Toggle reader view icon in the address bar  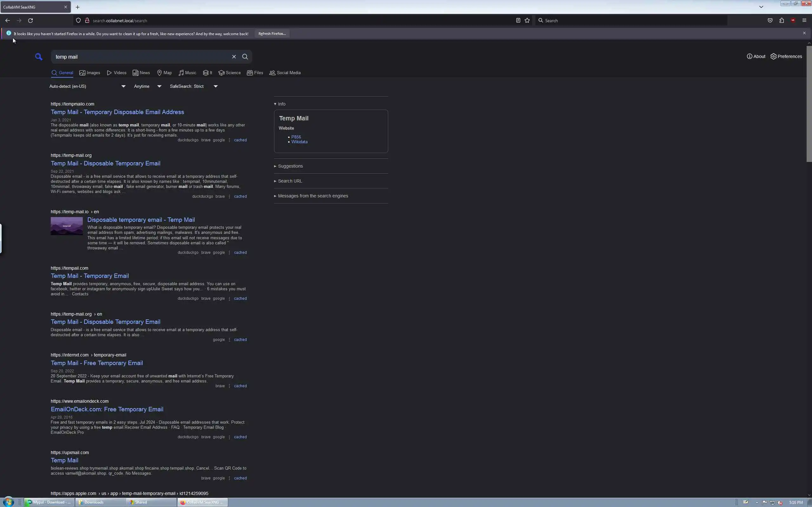[x=518, y=21]
